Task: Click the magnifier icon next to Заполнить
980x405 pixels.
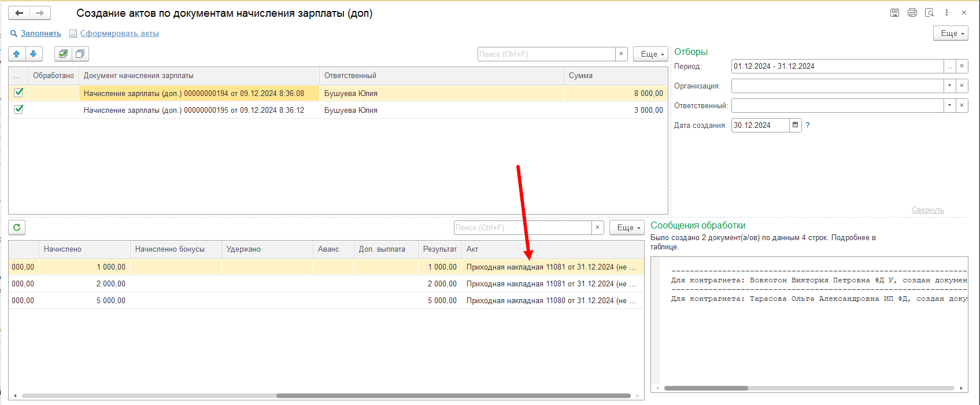Action: point(14,34)
